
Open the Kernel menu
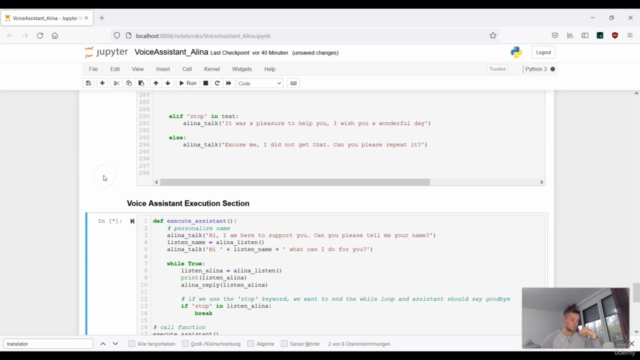pyautogui.click(x=212, y=69)
